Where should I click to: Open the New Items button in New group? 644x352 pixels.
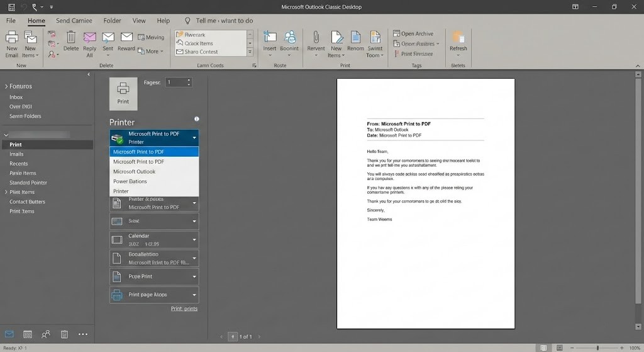pos(30,45)
